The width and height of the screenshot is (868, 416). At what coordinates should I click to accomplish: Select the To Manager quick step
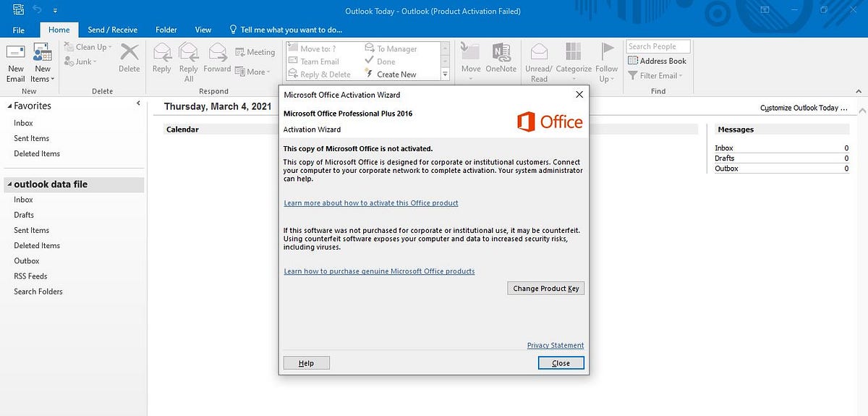(x=391, y=49)
